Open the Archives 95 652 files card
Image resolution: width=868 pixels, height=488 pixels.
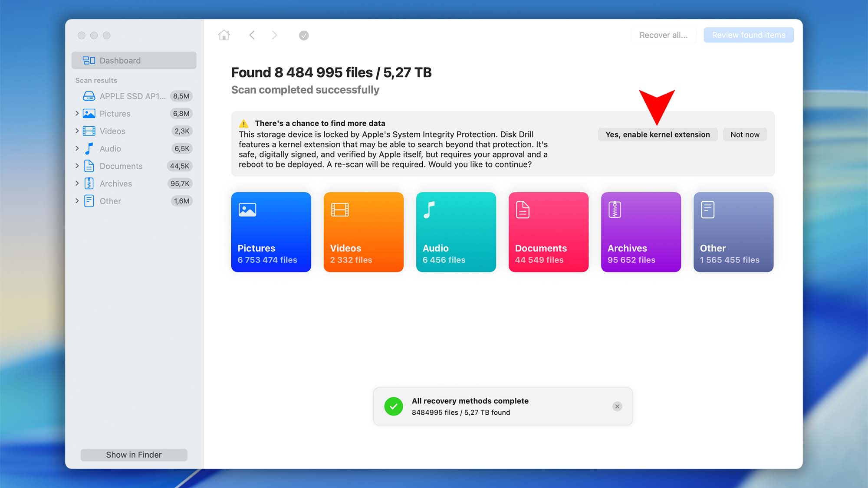tap(641, 232)
